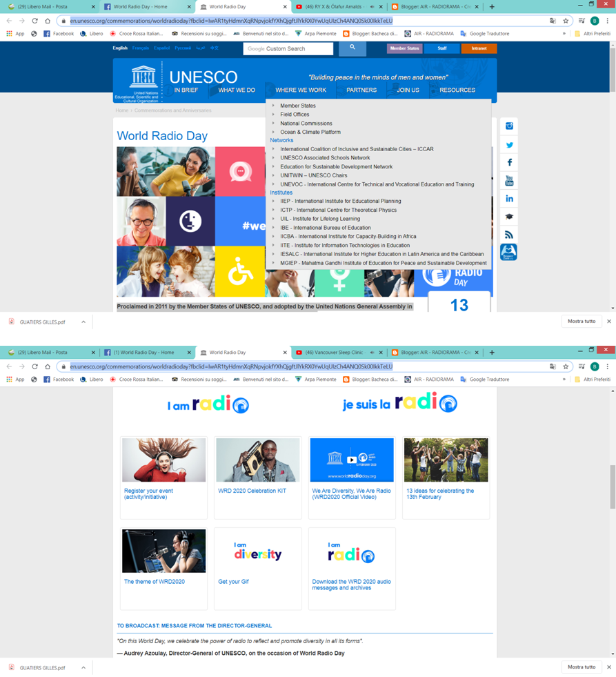616x677 pixels.
Task: Click Mostra tutto in upper window download bar
Action: pos(582,322)
